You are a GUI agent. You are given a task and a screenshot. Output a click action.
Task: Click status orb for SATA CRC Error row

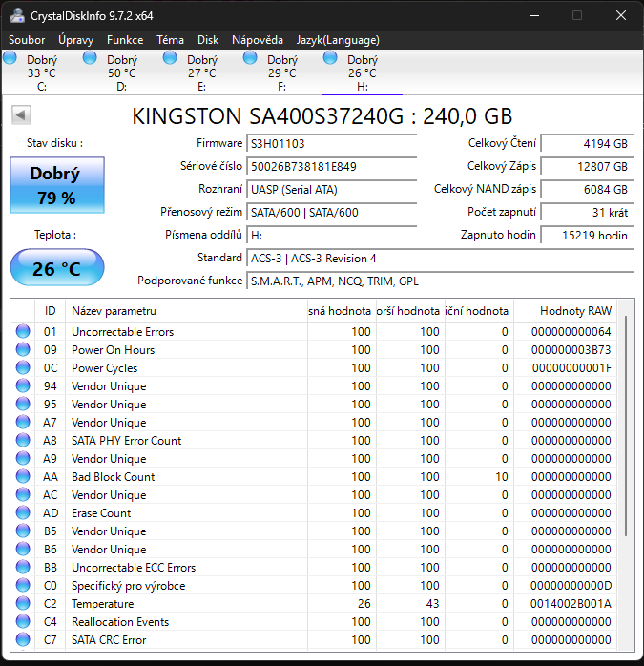tap(23, 639)
